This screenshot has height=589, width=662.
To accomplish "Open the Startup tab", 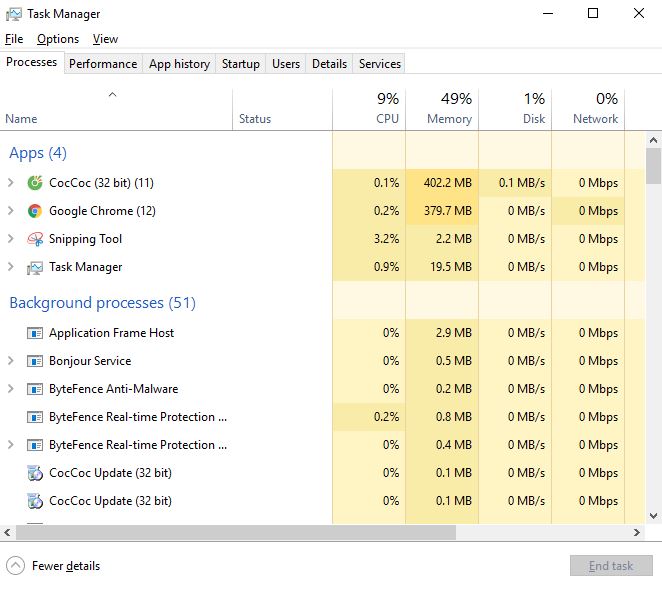I will click(x=240, y=64).
